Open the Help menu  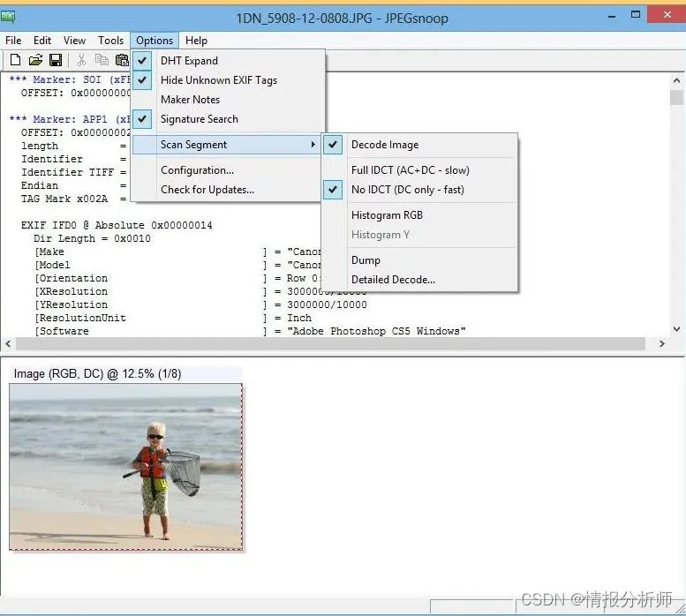coord(196,41)
